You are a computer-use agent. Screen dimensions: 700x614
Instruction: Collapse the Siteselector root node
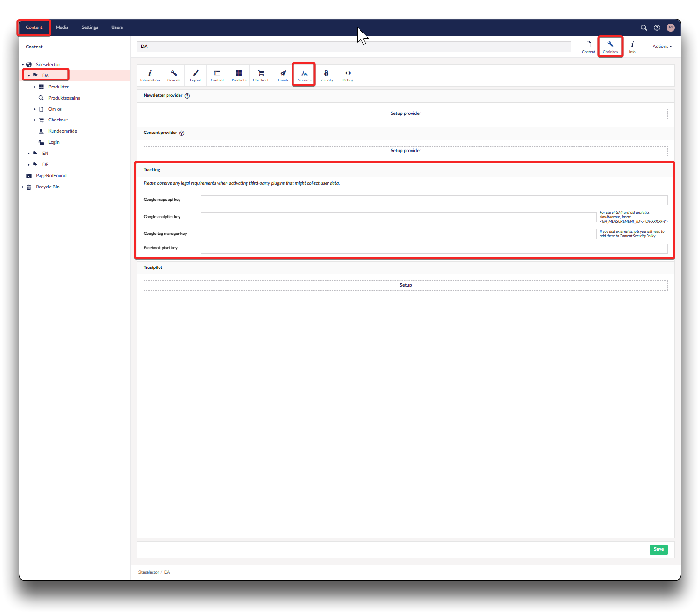point(23,65)
